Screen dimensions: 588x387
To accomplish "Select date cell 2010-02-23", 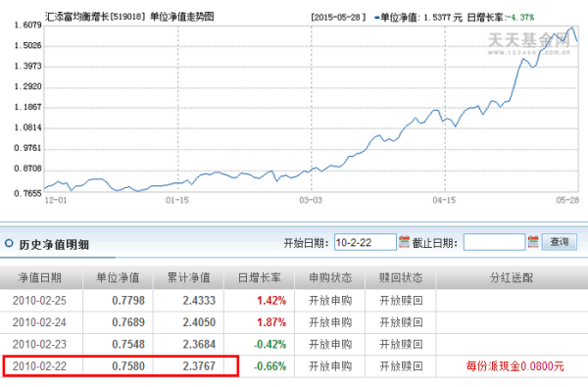I will click(39, 344).
